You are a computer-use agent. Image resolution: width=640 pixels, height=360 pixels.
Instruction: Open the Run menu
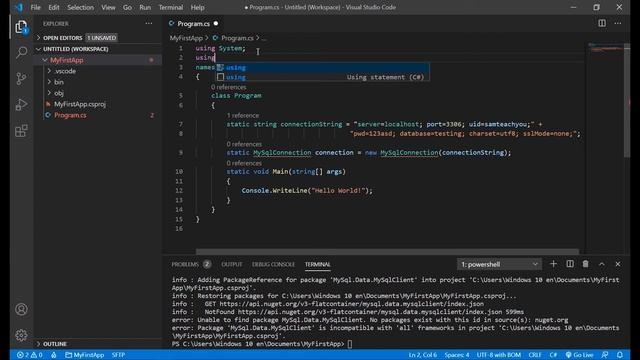click(x=145, y=7)
